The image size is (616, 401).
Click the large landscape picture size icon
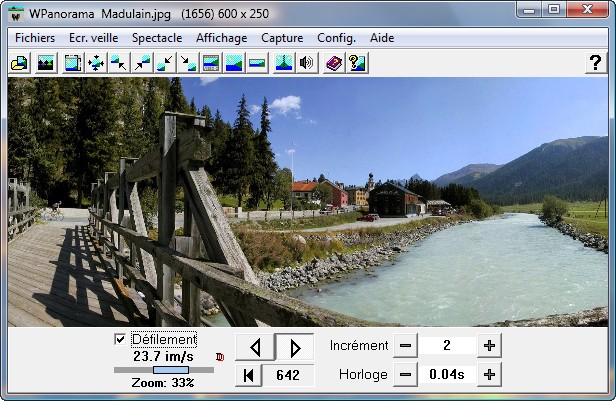pos(234,63)
